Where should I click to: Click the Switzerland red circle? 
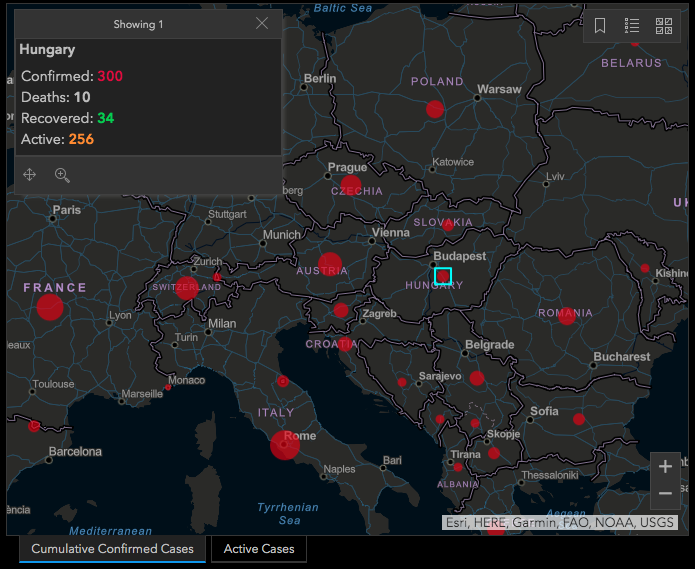pyautogui.click(x=187, y=289)
